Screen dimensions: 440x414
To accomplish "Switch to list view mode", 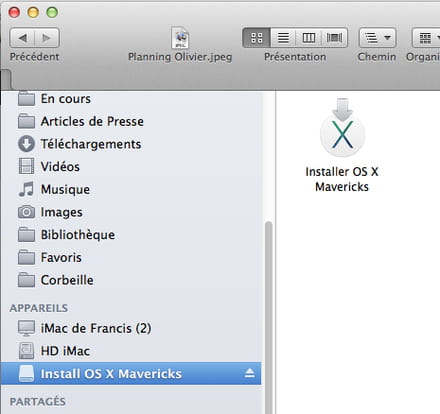I will pos(283,38).
